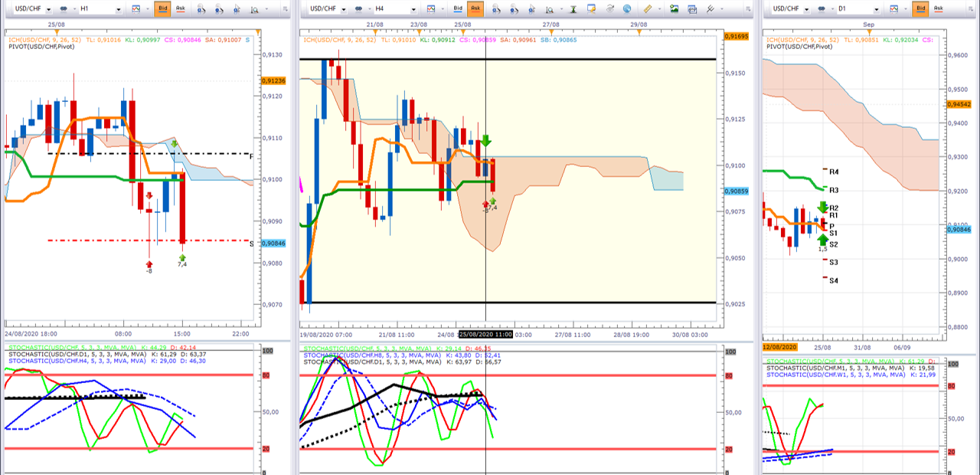The height and width of the screenshot is (475, 980).
Task: Expand zoom options arrow on H1 chart
Action: (266, 9)
